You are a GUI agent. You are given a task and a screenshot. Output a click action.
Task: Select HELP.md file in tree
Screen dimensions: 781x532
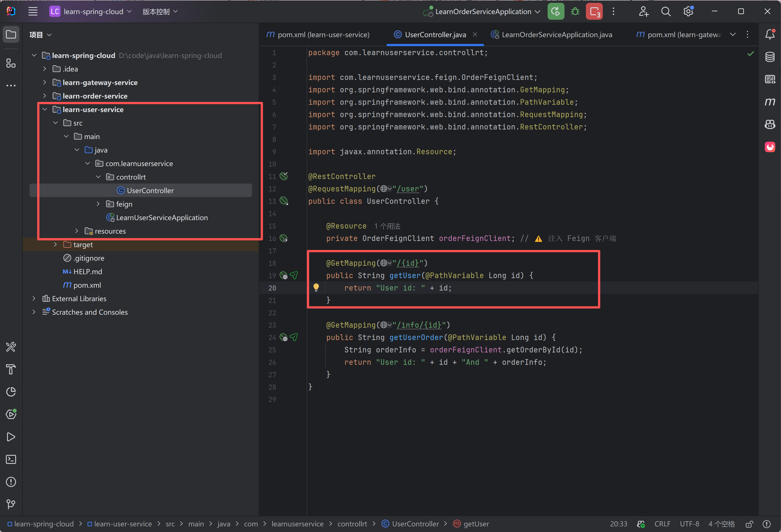82,272
